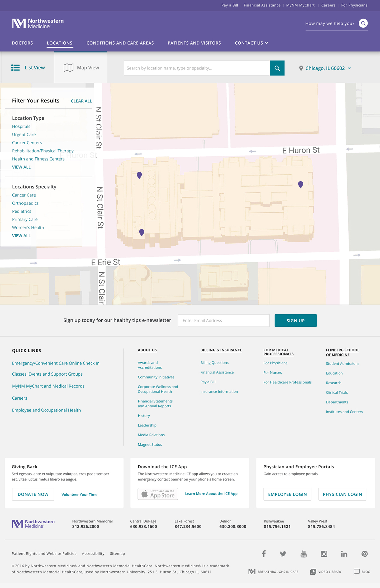The height and width of the screenshot is (588, 380).
Task: Click Clear All filters link
Action: pos(81,101)
